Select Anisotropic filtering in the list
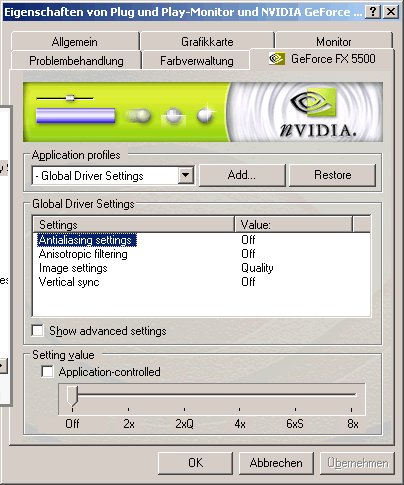The image size is (404, 485). [83, 254]
